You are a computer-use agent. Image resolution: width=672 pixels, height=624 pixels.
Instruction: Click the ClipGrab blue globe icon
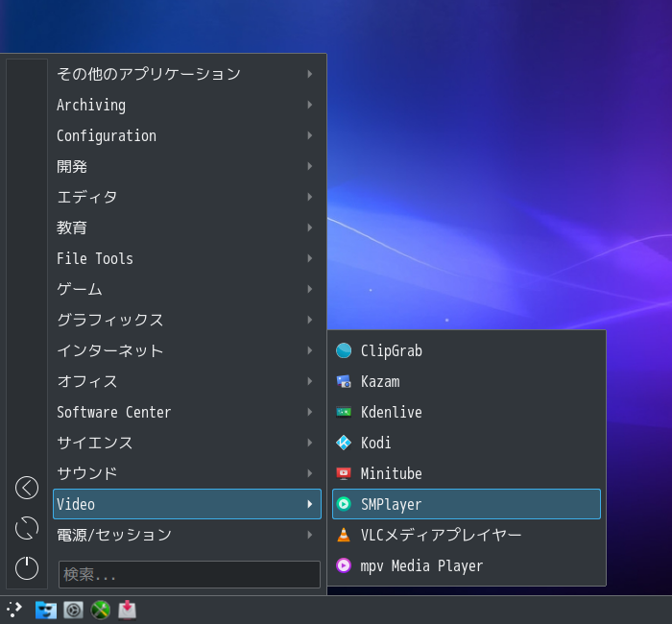pos(344,350)
